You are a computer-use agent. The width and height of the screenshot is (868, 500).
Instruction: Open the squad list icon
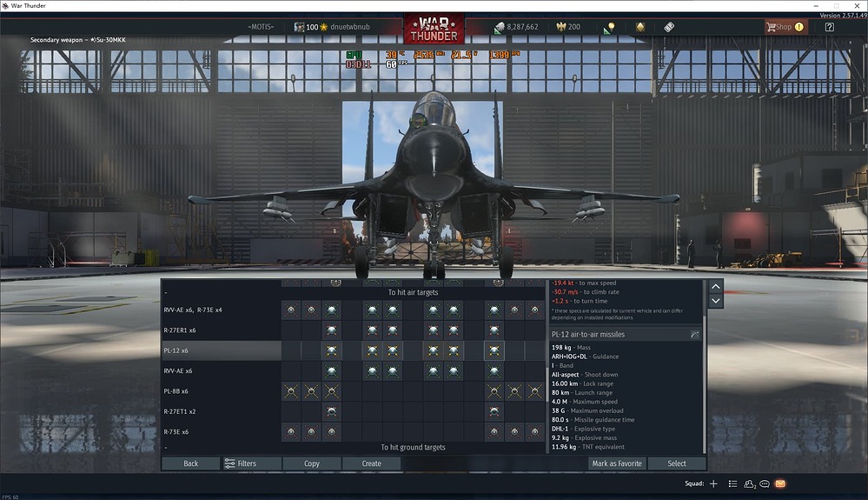(x=732, y=484)
